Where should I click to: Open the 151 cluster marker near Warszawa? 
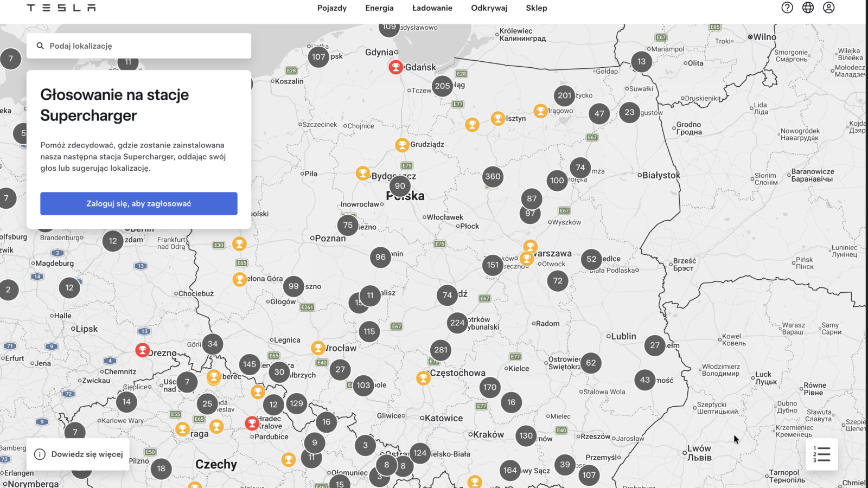tap(493, 265)
